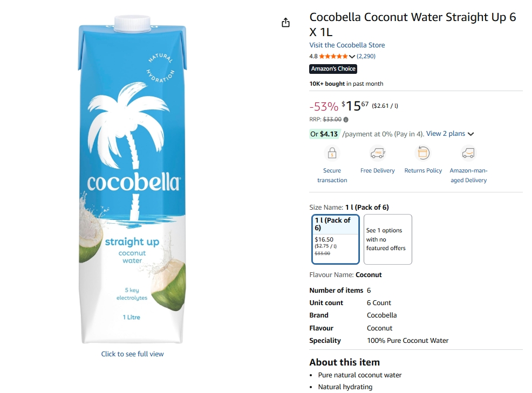This screenshot has width=532, height=393.
Task: Click the Amazon-managed Delivery truck icon
Action: click(468, 154)
